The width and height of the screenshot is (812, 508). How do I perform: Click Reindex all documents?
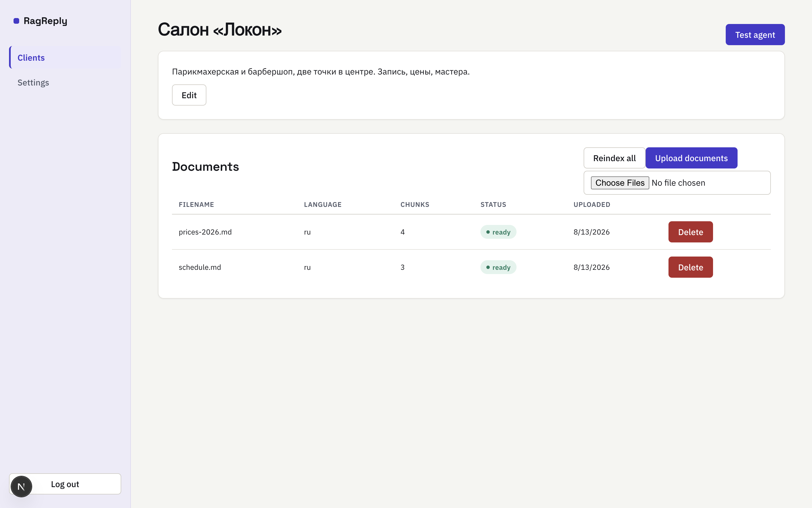coord(614,158)
